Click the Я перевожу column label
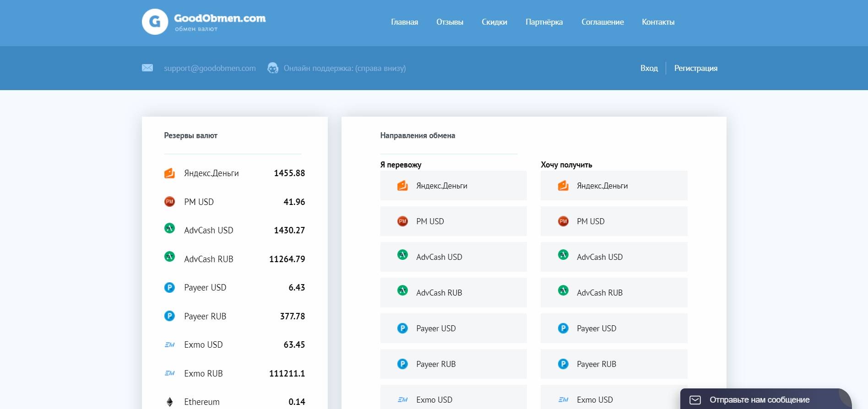The width and height of the screenshot is (868, 409). 401,165
